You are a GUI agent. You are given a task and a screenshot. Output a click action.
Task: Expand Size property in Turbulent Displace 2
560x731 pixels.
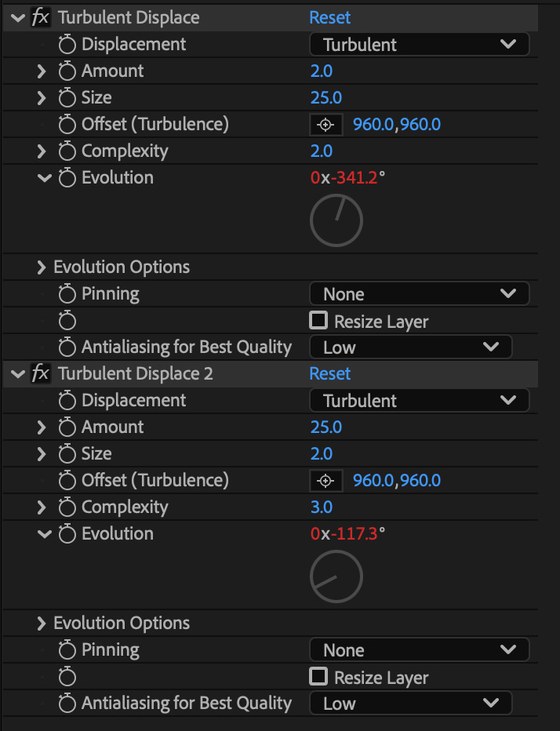pos(42,454)
